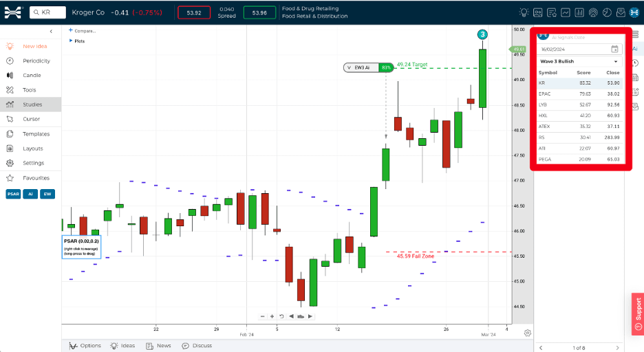The height and width of the screenshot is (352, 644).
Task: Select New Idea in the sidebar
Action: [31, 46]
